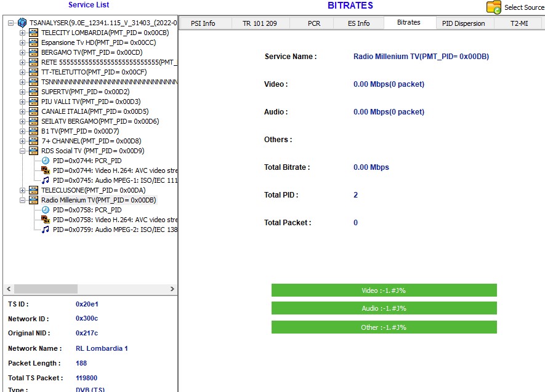This screenshot has height=392, width=545.
Task: Expand the PIU VALLI TV node
Action: coord(23,102)
